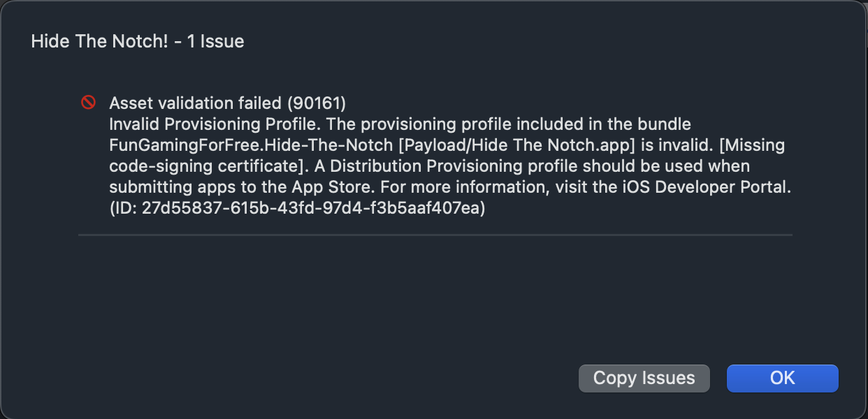Select the Asset validation failed heading
868x419 pixels.
tap(196, 103)
